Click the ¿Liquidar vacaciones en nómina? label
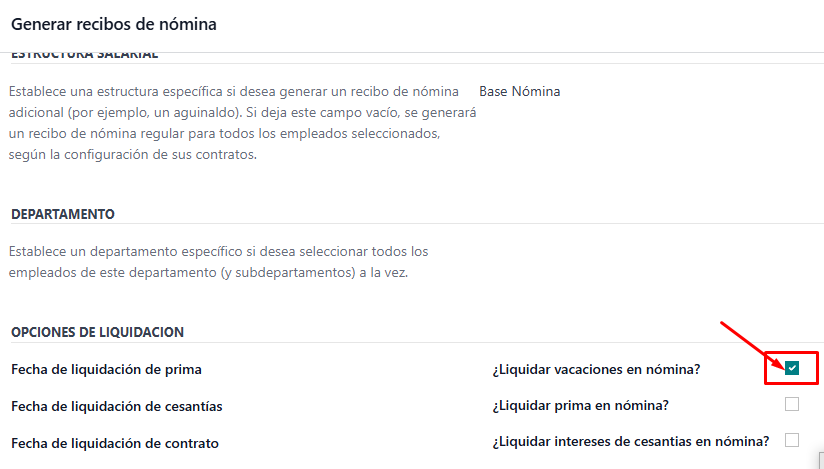The width and height of the screenshot is (824, 469). click(x=596, y=370)
